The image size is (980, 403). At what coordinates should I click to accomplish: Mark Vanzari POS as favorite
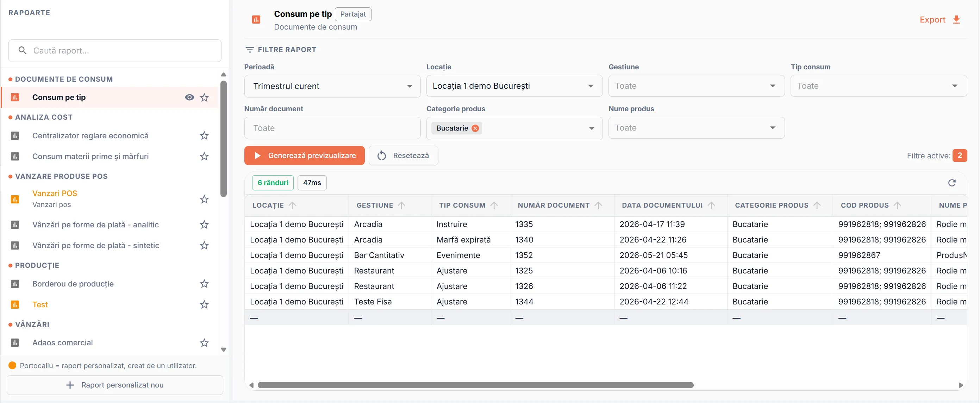pyautogui.click(x=204, y=199)
